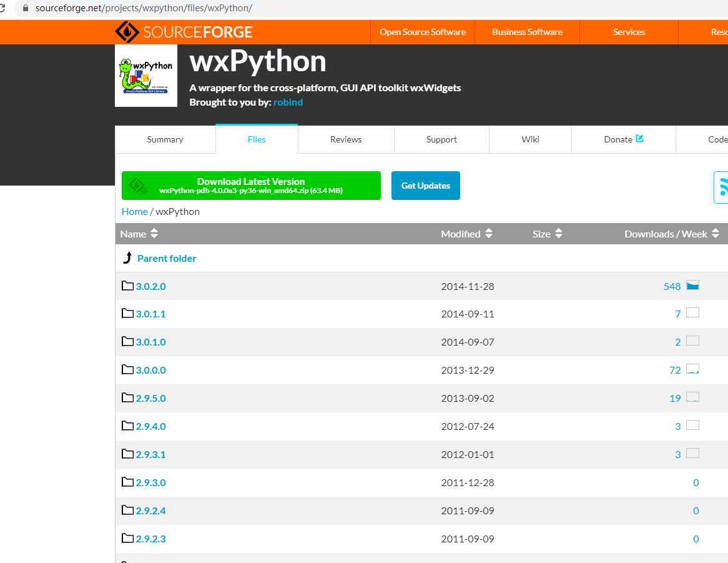Click the wxPython breadcrumb text
728x563 pixels.
(178, 211)
